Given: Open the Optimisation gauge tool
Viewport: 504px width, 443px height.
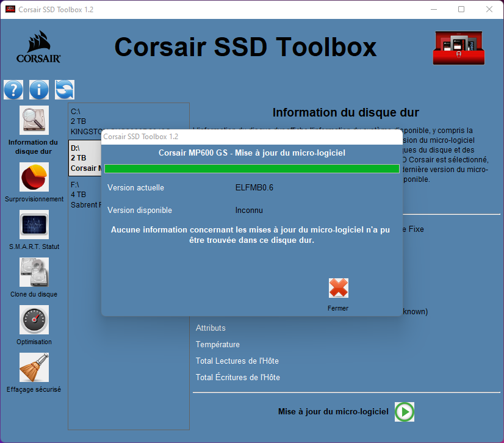Looking at the screenshot, I should pyautogui.click(x=34, y=320).
